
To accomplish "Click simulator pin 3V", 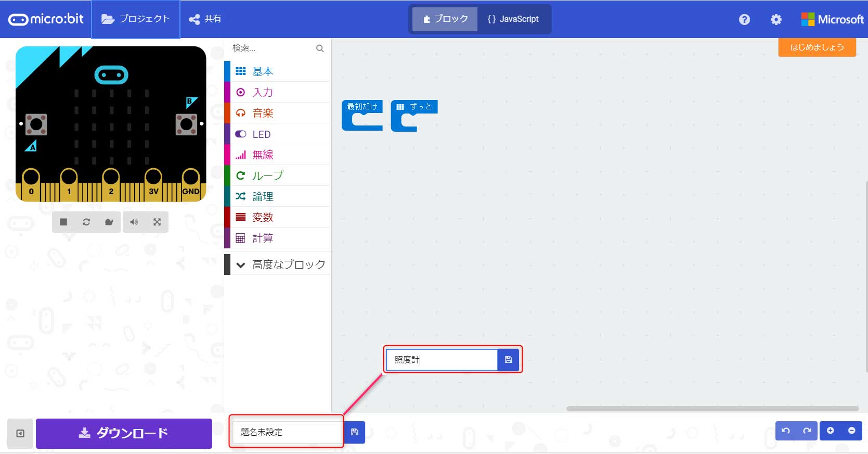I will click(x=153, y=184).
